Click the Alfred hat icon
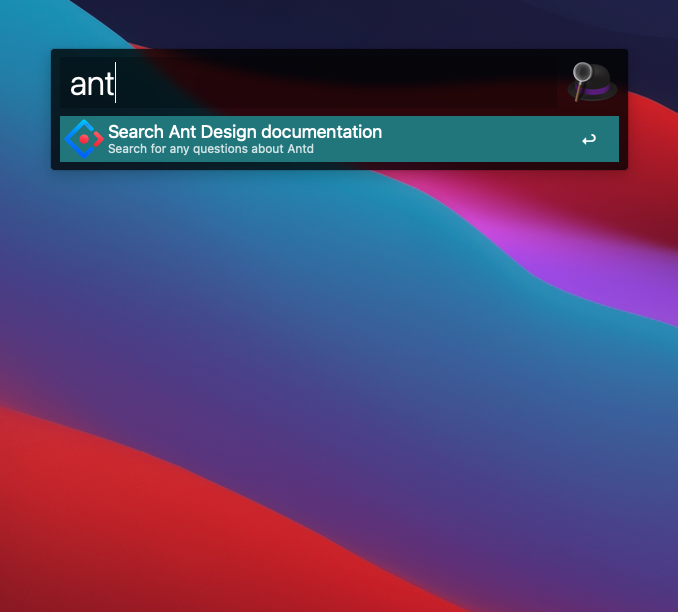Image resolution: width=678 pixels, height=612 pixels. coord(592,82)
